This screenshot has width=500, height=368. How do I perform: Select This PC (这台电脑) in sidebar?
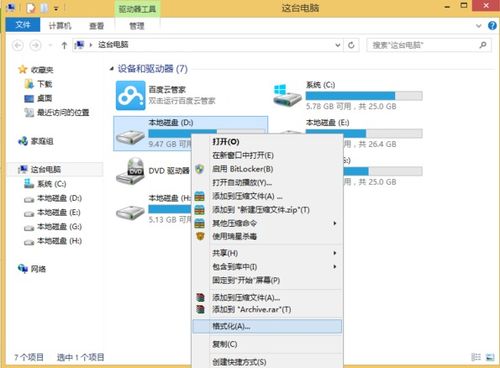pos(40,169)
